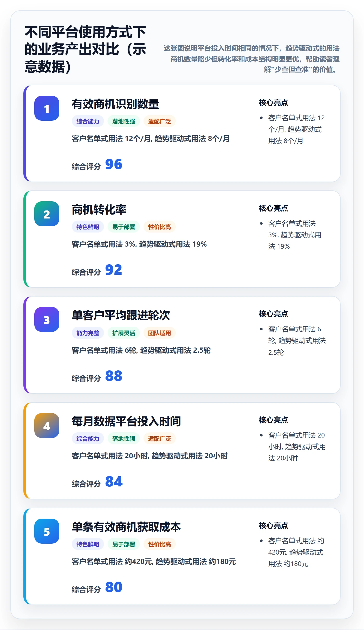The image size is (364, 630).
Task: Click the description 客户名单式用法 3%, 趋势驱动式用法 19%
Action: point(139,244)
